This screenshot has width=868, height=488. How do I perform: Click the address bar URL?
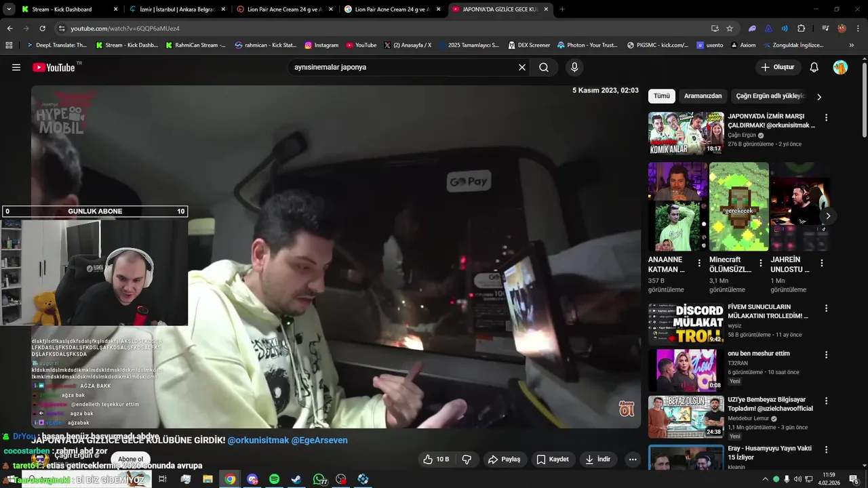125,28
